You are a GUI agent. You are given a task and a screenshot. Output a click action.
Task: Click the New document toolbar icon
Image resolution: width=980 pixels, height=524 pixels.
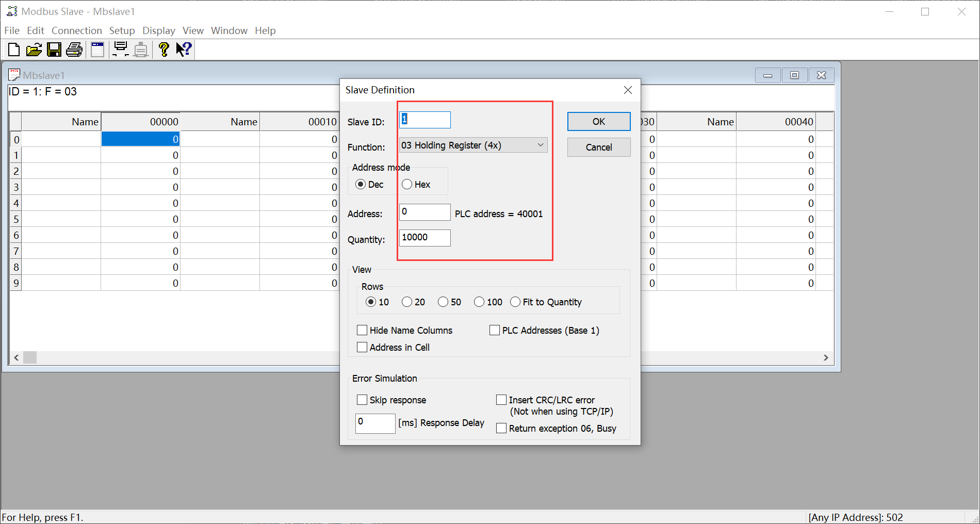[x=14, y=50]
